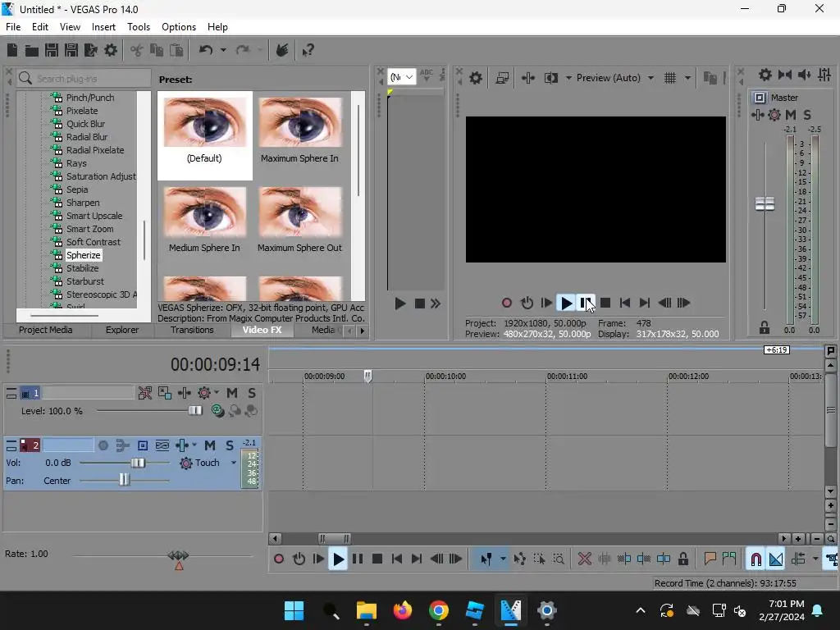Image resolution: width=840 pixels, height=630 pixels.
Task: Click the New Project icon in main toolbar
Action: [12, 50]
